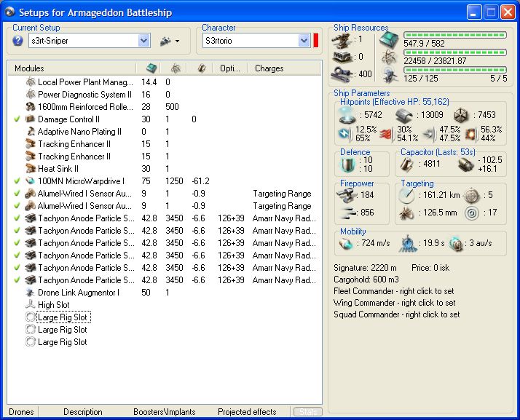Toggle the Damage Control II active checkmark

click(17, 119)
